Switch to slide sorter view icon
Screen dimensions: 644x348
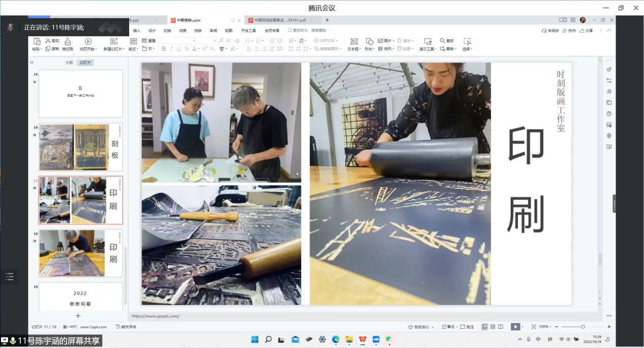493,327
